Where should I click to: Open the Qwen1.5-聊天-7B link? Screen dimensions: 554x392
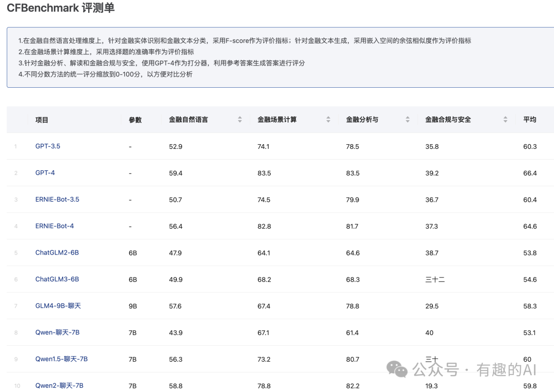pyautogui.click(x=62, y=359)
